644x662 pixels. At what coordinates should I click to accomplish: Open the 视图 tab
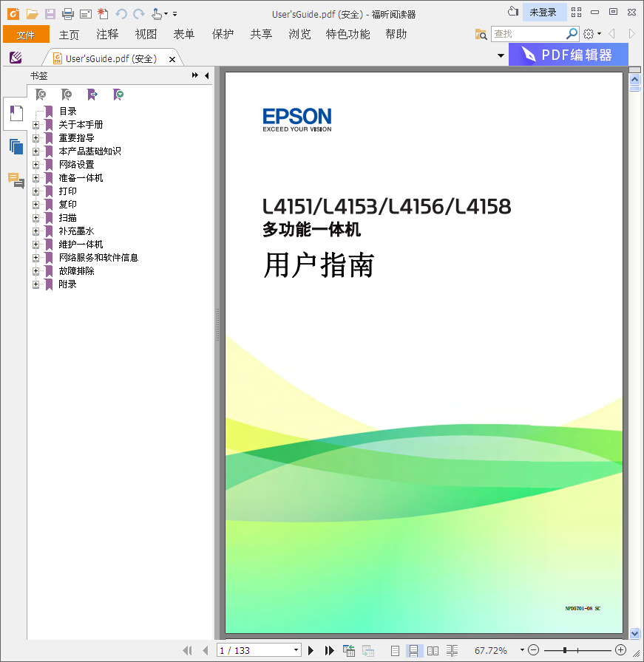[x=146, y=35]
